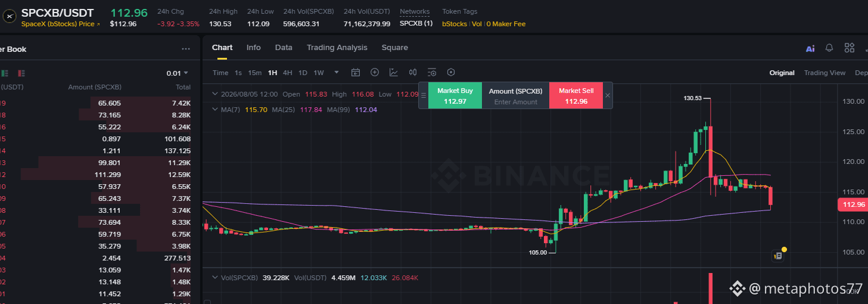
Task: Switch to the Chart tab
Action: [222, 48]
